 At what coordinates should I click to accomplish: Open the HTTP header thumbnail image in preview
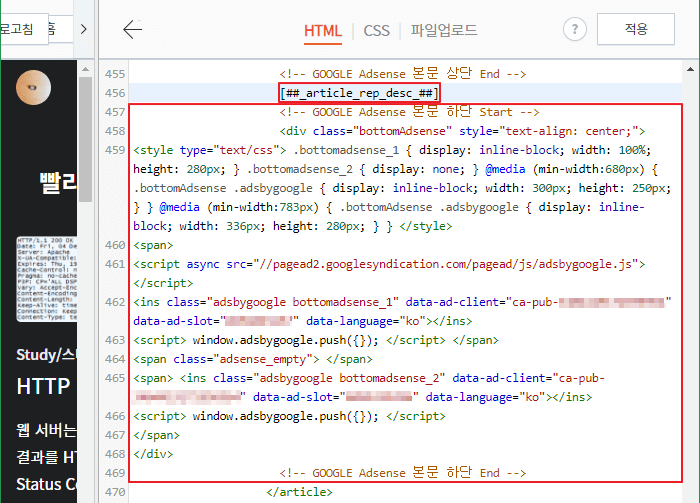pyautogui.click(x=46, y=279)
